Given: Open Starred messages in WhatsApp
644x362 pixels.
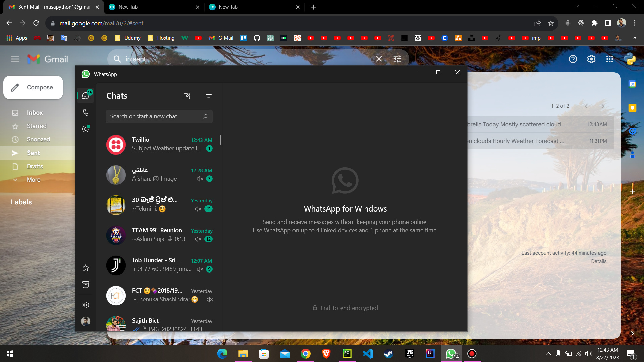Looking at the screenshot, I should point(85,268).
